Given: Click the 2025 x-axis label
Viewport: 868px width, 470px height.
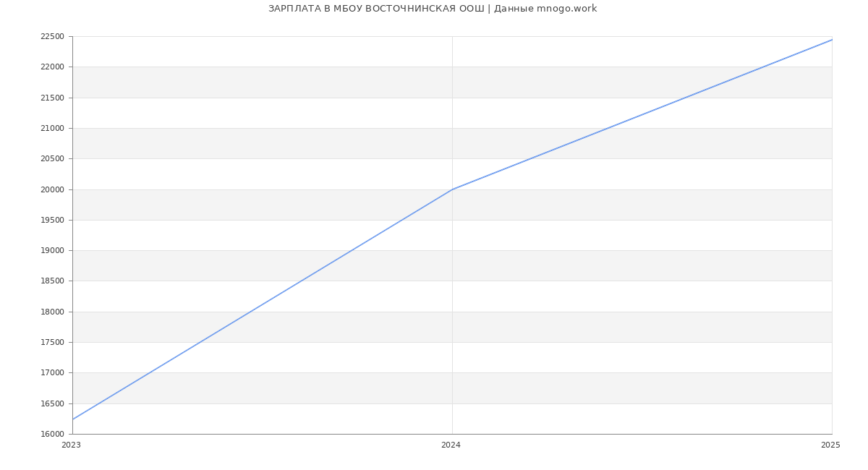Looking at the screenshot, I should pos(830,445).
